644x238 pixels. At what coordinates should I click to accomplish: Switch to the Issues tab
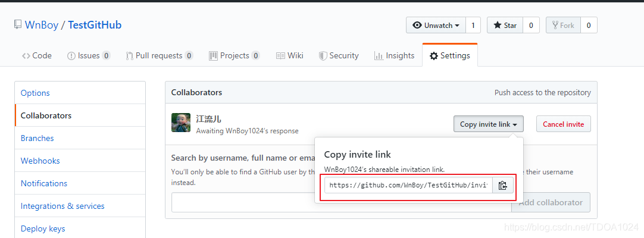tap(89, 55)
